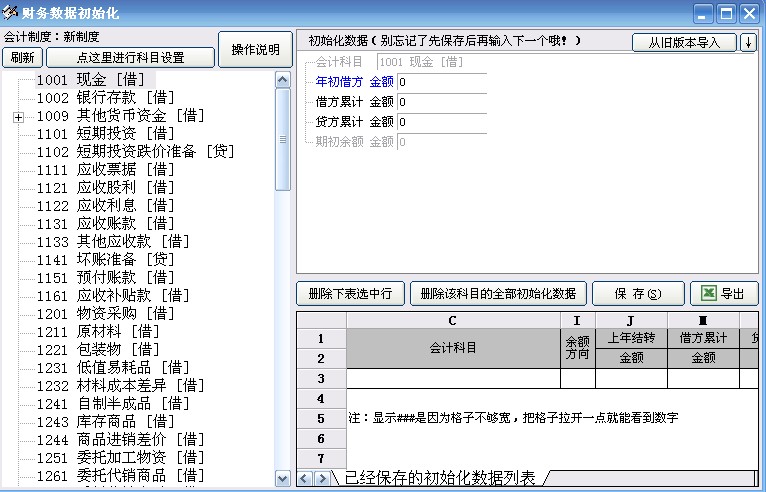Select account 1001 现金 [借]
Screen dimensions: 766x492
(x=91, y=80)
